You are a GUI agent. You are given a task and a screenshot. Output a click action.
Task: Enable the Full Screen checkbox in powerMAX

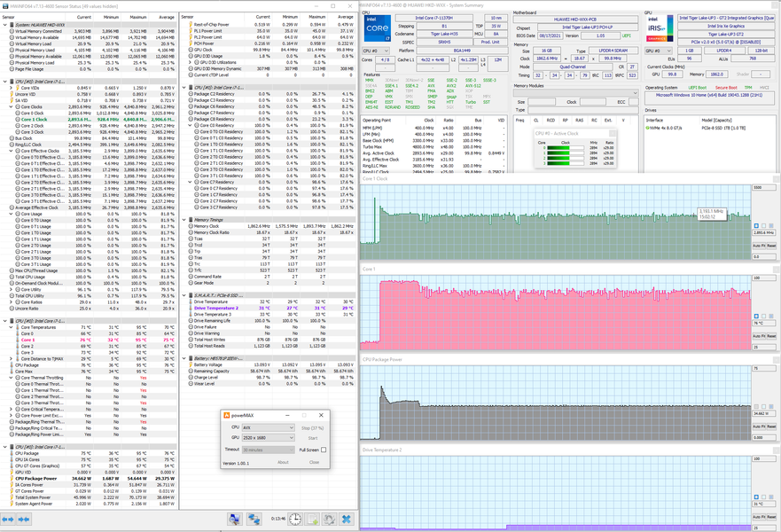tap(324, 450)
